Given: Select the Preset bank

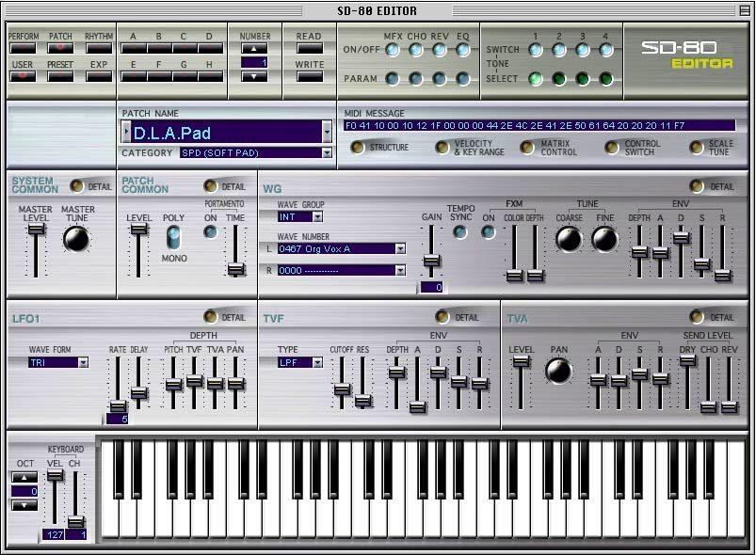Looking at the screenshot, I should click(60, 76).
